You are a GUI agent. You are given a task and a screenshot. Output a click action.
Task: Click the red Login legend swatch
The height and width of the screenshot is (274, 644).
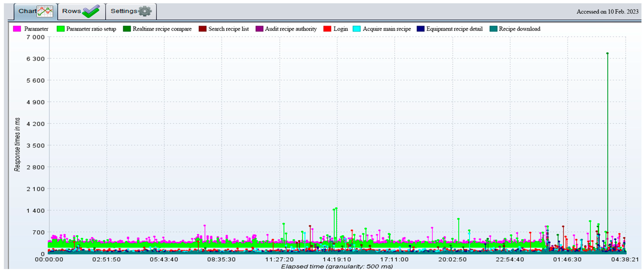[327, 29]
